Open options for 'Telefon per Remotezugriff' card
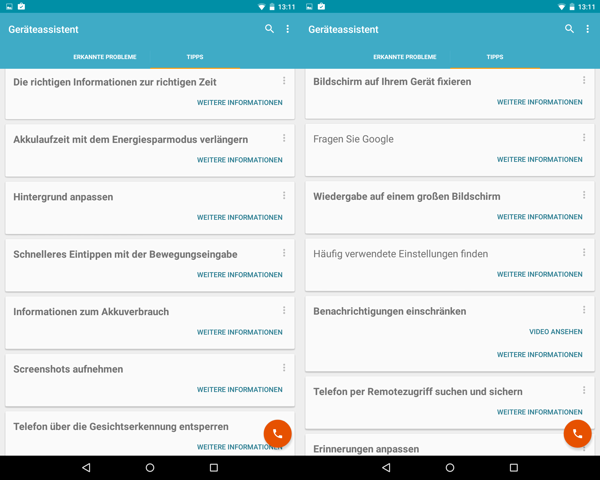600x480 pixels. click(584, 390)
